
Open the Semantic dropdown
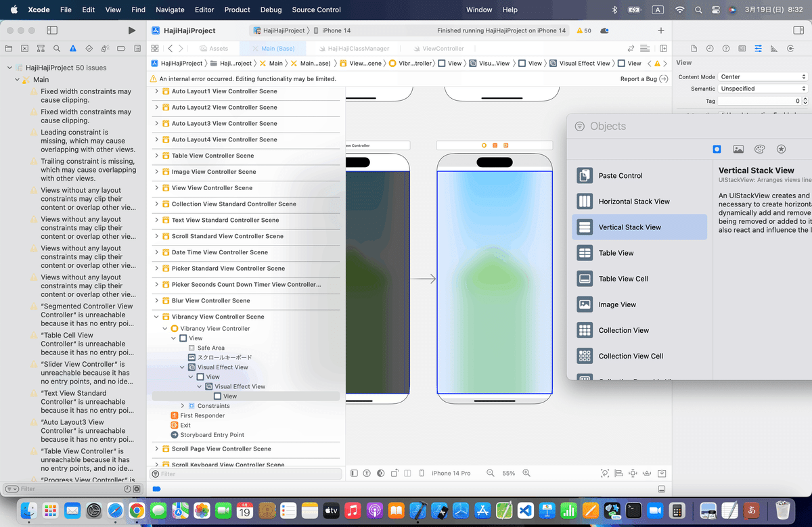763,89
